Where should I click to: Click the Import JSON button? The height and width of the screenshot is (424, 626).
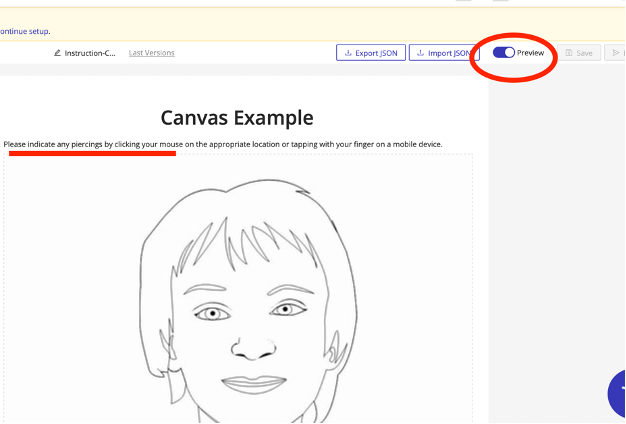pos(443,52)
